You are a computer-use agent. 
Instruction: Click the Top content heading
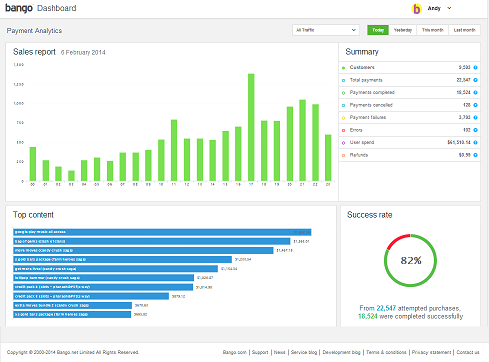tap(33, 215)
